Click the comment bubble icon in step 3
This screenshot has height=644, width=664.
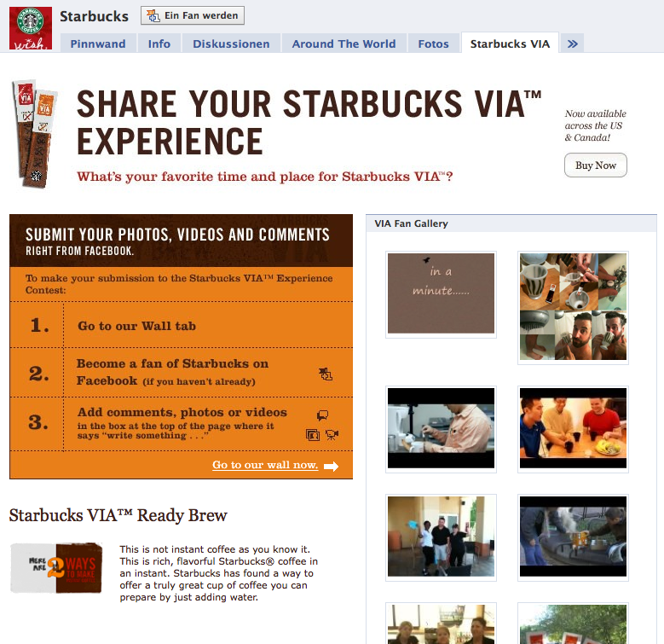[322, 416]
